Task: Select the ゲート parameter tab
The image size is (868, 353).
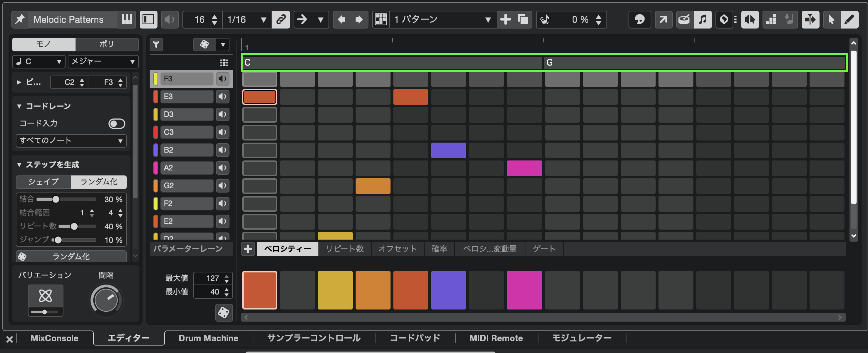Action: [544, 249]
